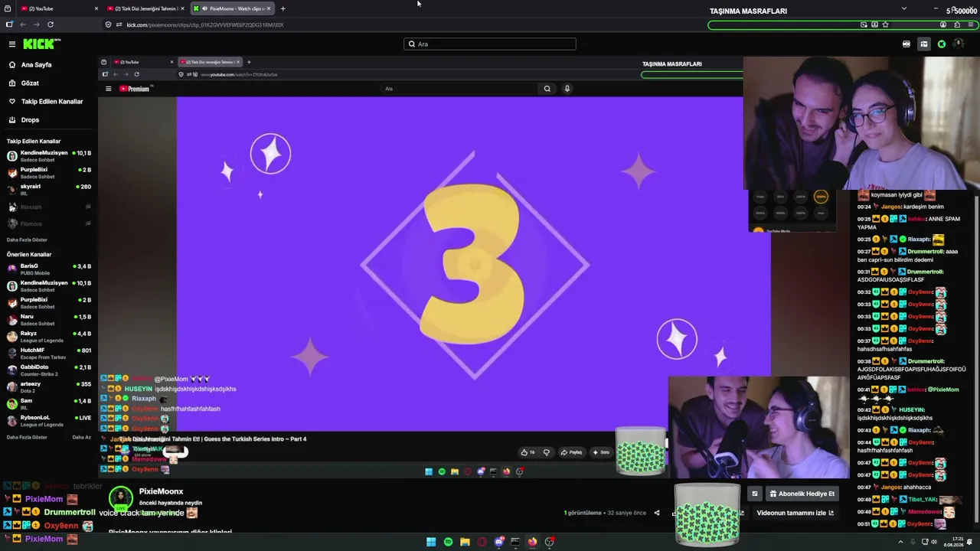
Task: Show hidden system tray icons
Action: coord(900,542)
